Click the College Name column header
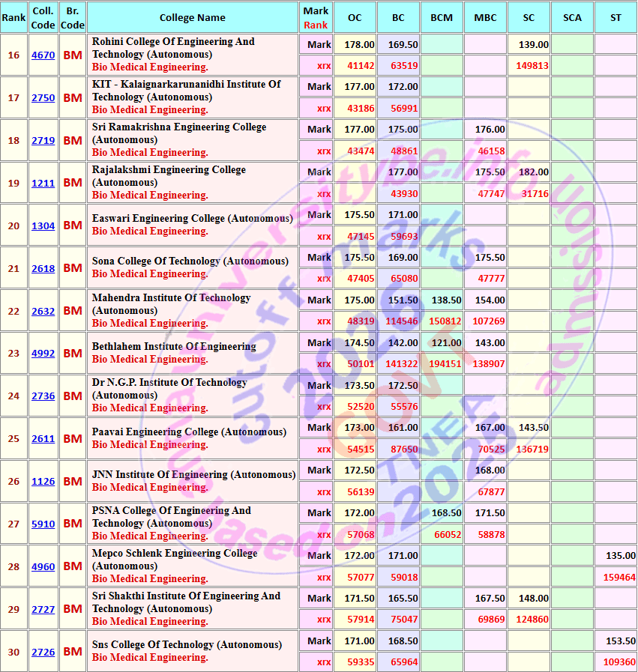The width and height of the screenshot is (638, 672). pos(193,17)
